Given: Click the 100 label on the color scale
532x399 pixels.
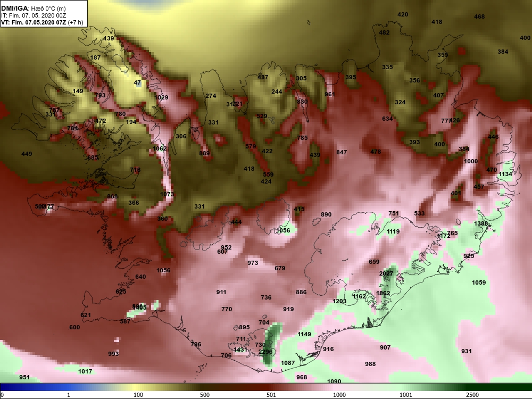Looking at the screenshot, I should (x=138, y=395).
